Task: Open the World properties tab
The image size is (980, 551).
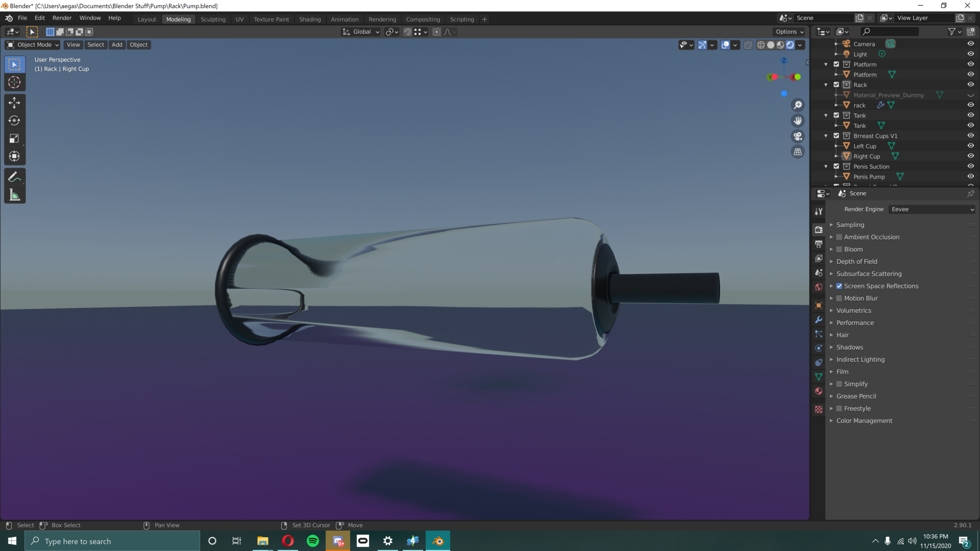Action: pyautogui.click(x=819, y=287)
